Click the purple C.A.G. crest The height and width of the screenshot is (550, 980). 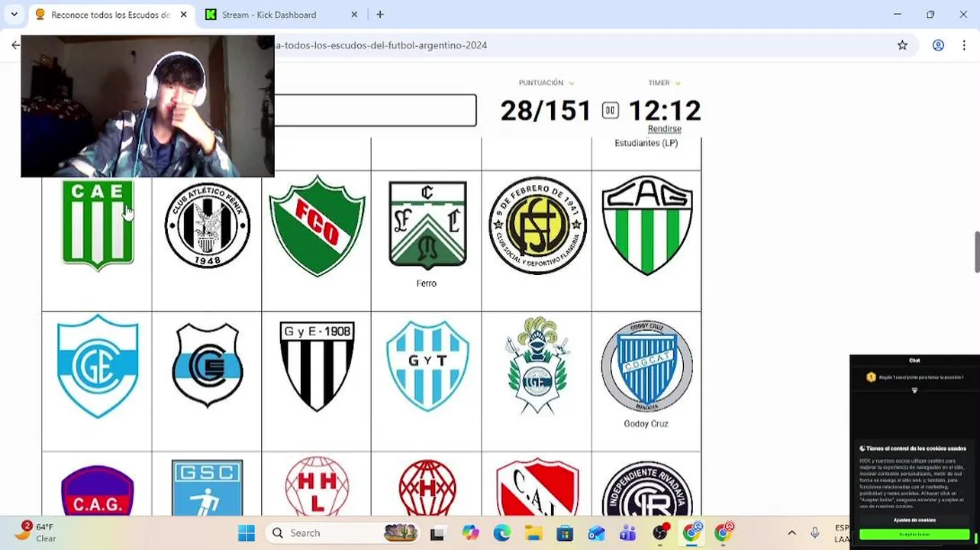coord(97,490)
